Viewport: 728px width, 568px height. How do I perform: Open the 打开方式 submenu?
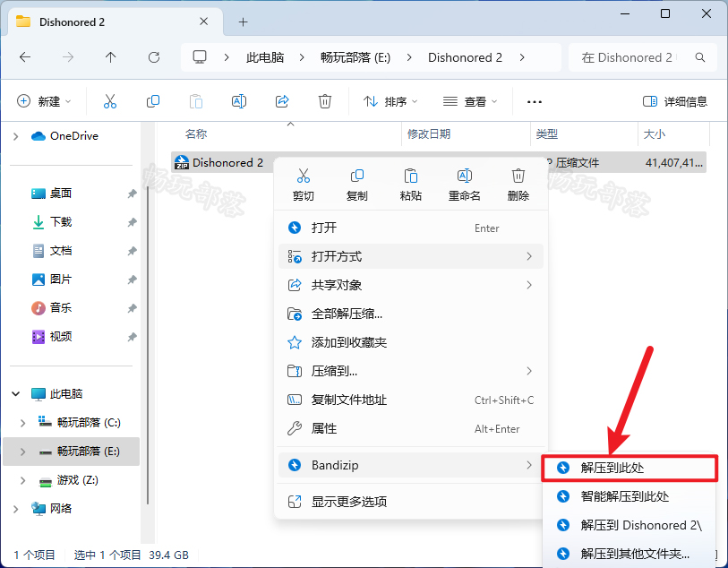coord(411,256)
